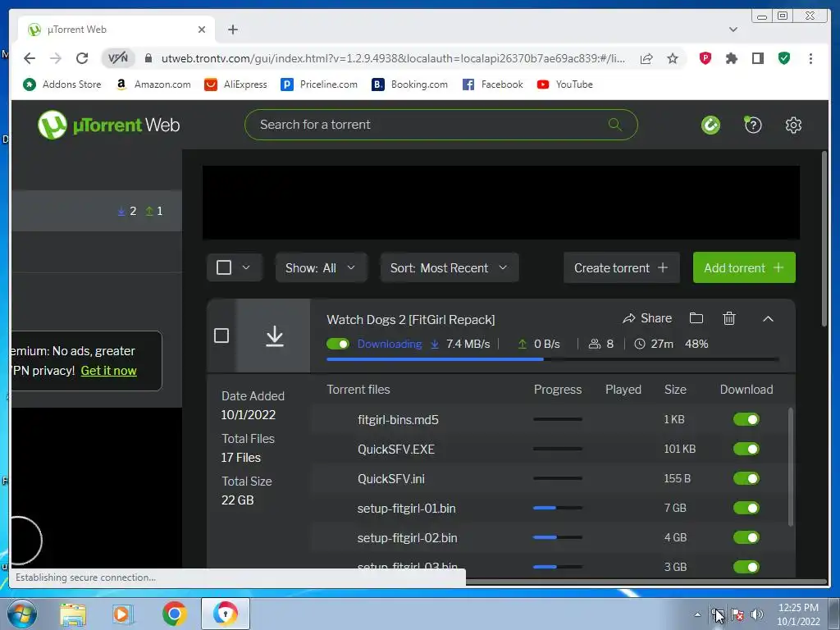Image resolution: width=840 pixels, height=630 pixels.
Task: Toggle download for the 3 GB file
Action: tap(746, 567)
